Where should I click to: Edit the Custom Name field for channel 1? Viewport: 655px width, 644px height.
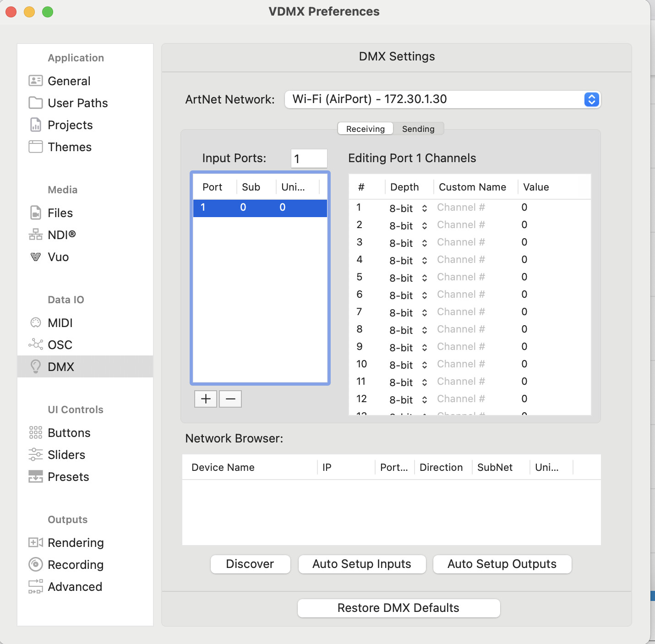click(475, 207)
